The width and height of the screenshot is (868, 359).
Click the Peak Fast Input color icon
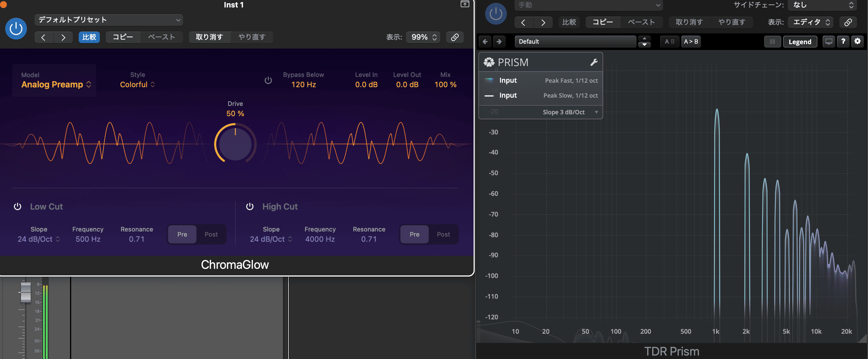[x=489, y=80]
